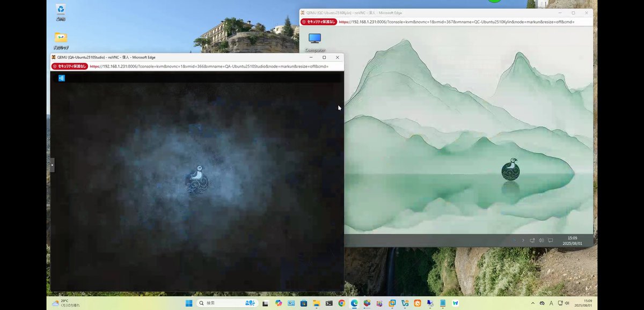The height and width of the screenshot is (310, 644).
Task: Click the security warning badge in the QA-Ubuntu2510Studio window
Action: [x=69, y=67]
